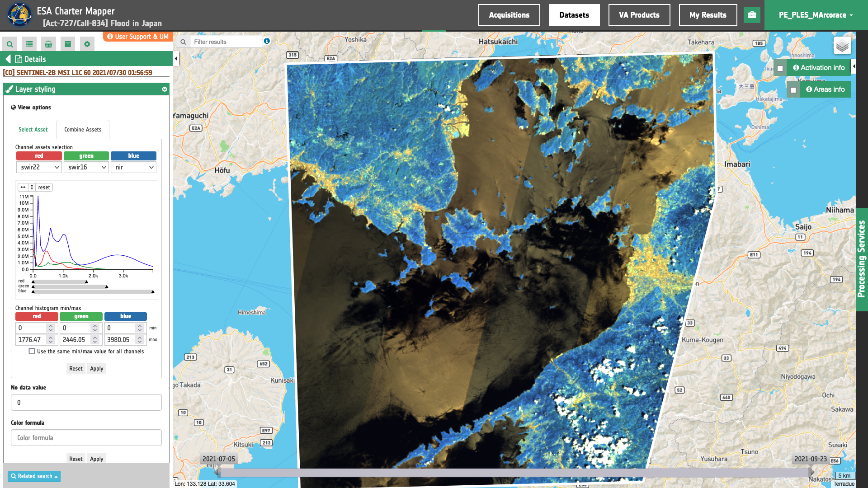
Task: Collapse the Layer styling section chevron
Action: (165, 89)
